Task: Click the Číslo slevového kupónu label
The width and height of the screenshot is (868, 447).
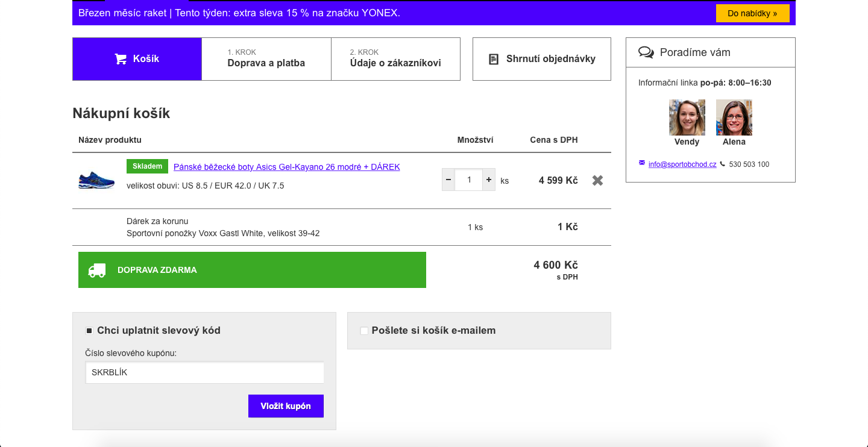Action: click(x=131, y=353)
